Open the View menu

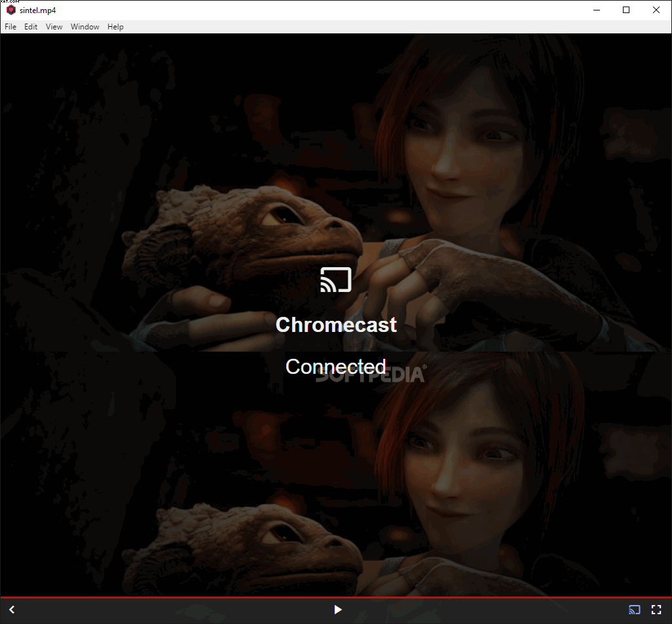pos(54,27)
